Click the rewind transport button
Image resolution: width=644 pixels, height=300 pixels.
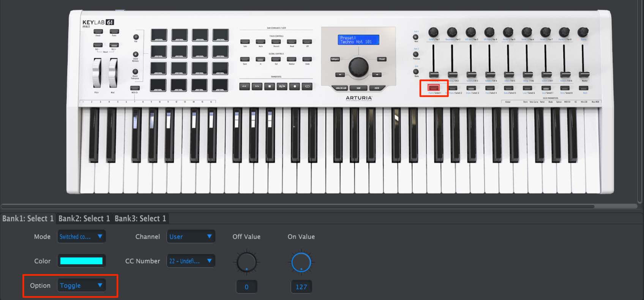[245, 86]
